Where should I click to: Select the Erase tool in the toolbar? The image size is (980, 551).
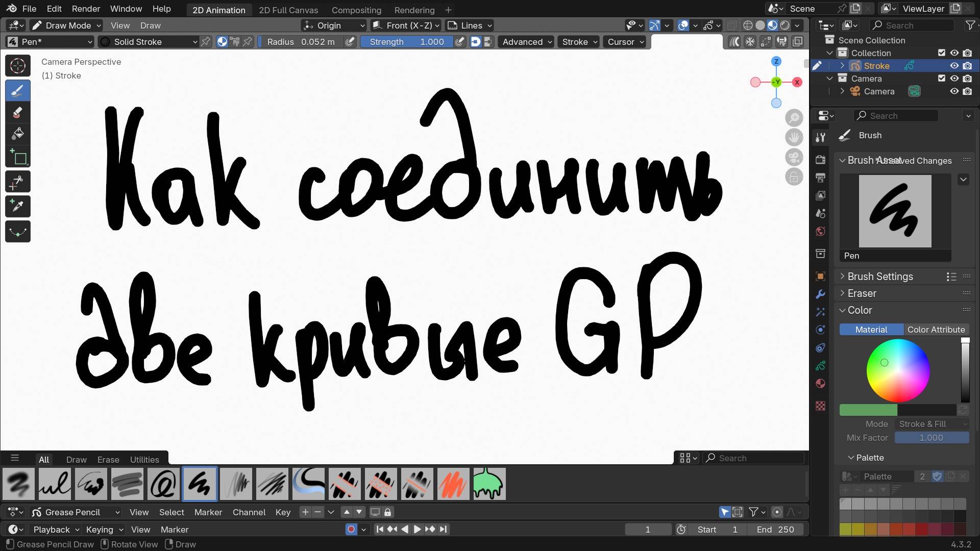tap(17, 112)
